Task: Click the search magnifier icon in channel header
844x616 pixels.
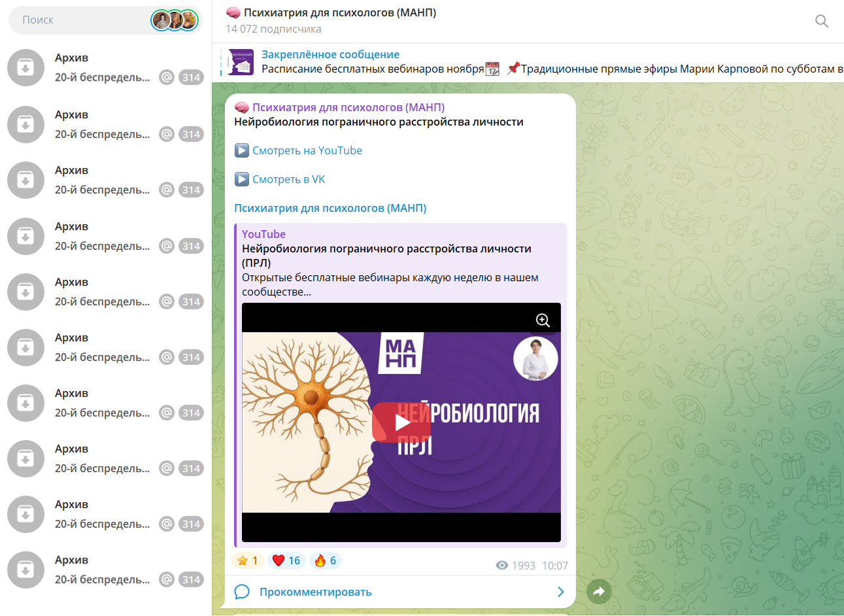Action: click(x=821, y=21)
